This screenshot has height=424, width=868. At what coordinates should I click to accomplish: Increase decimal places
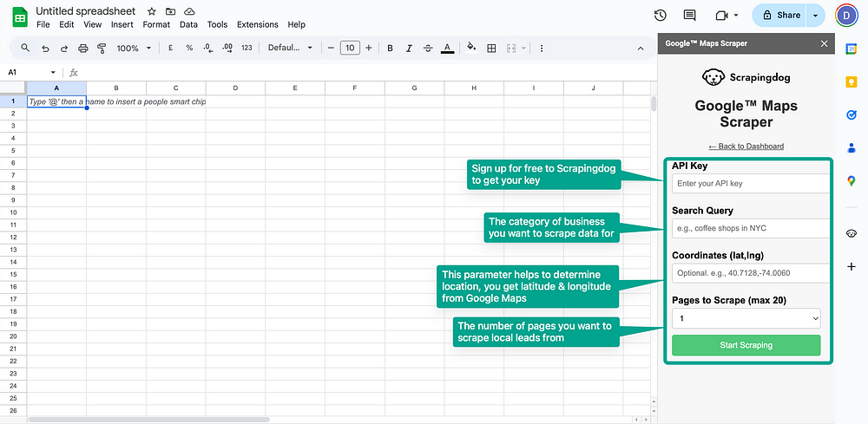coord(227,48)
